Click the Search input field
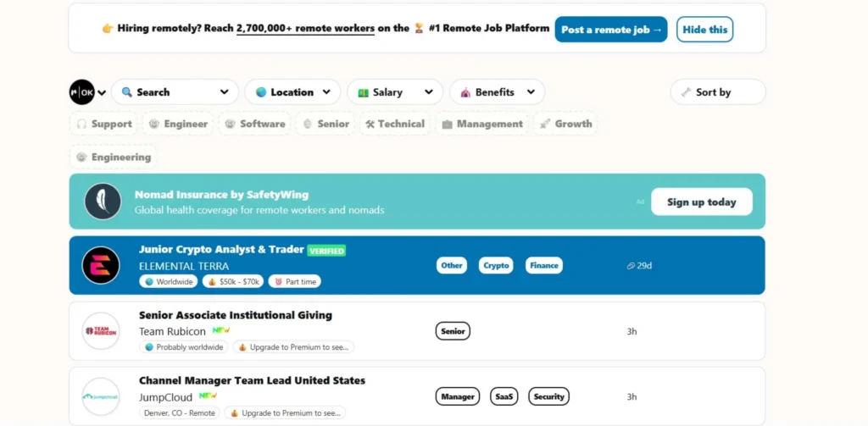Screen dimensions: 868x426 [x=174, y=92]
